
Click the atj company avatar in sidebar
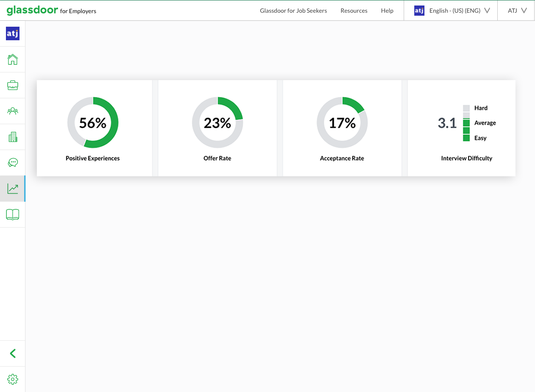click(12, 33)
